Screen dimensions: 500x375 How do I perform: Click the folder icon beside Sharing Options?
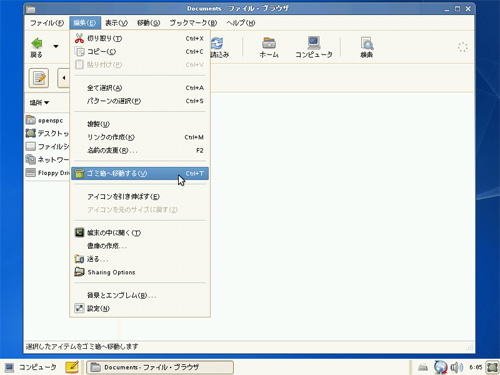(79, 272)
